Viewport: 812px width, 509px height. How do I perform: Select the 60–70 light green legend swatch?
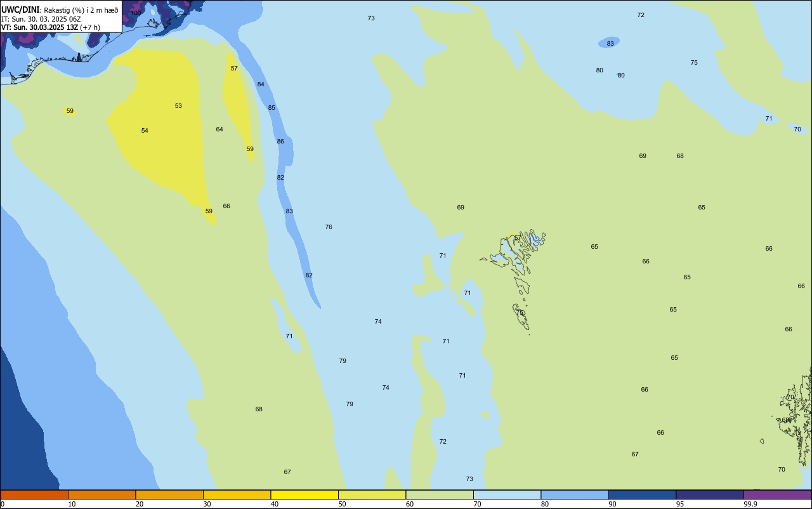[440, 494]
